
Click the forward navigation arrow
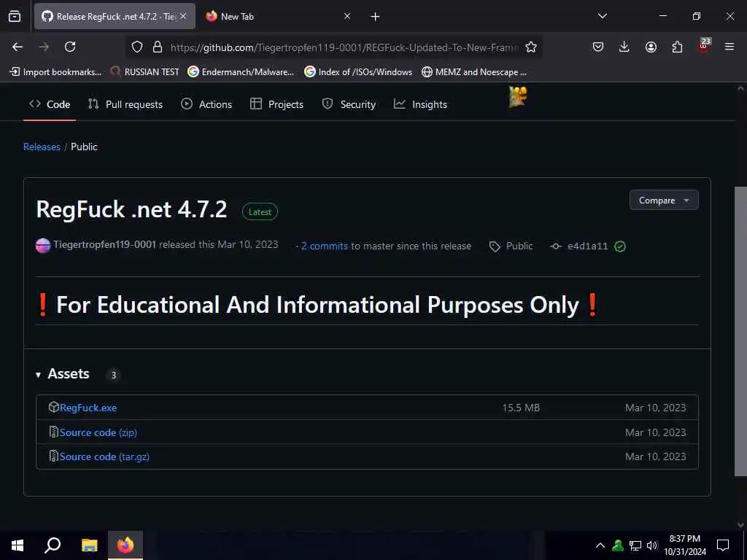tap(44, 47)
